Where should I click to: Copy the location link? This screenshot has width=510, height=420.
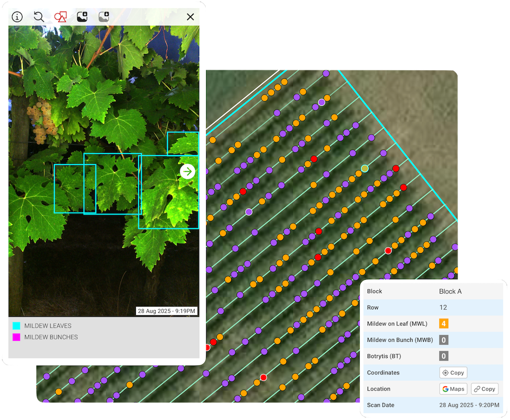tap(484, 389)
